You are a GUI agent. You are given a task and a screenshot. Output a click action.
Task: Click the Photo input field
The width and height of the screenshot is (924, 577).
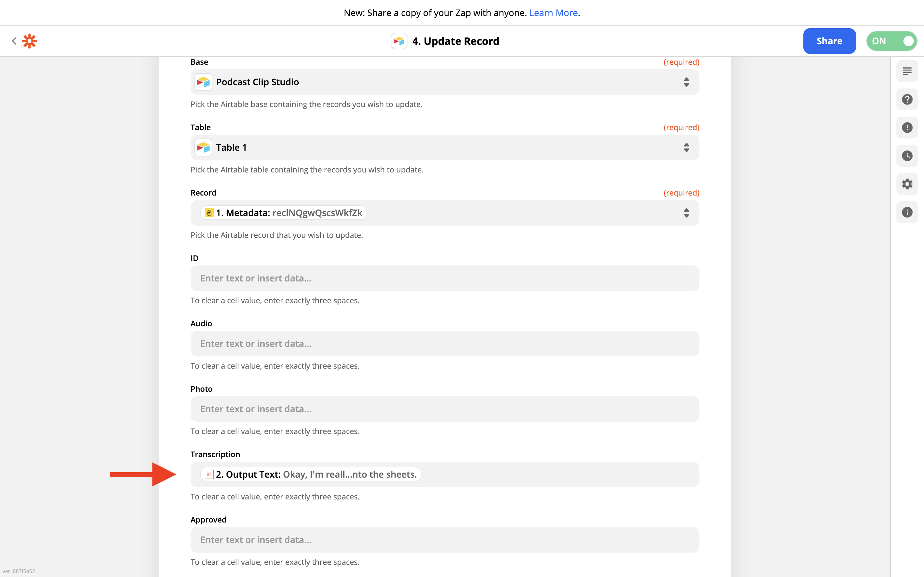click(x=444, y=409)
